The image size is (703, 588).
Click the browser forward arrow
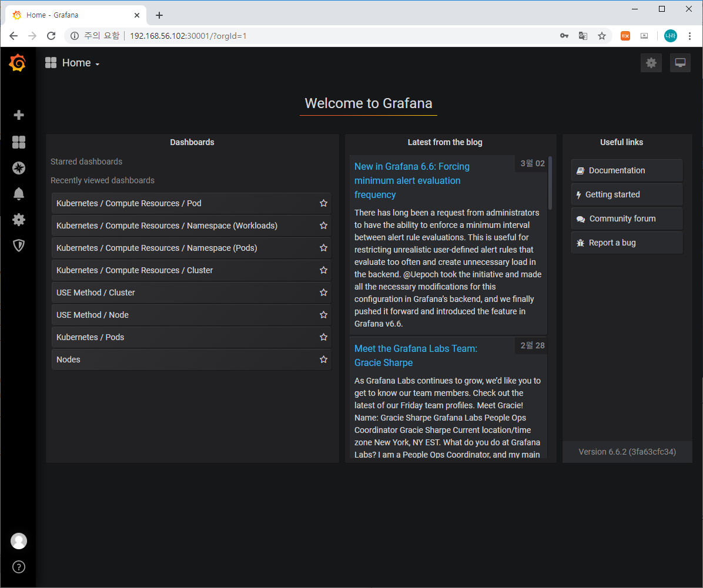coord(32,36)
